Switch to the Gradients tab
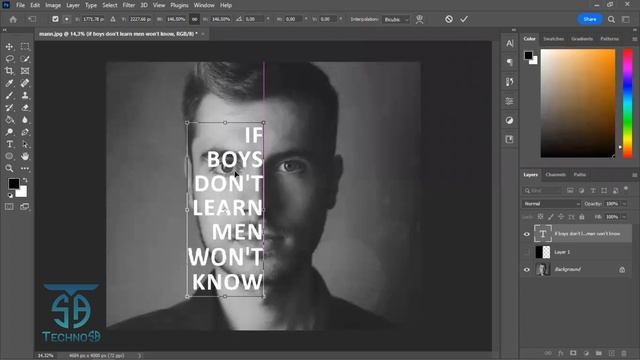640x360 pixels. 582,39
